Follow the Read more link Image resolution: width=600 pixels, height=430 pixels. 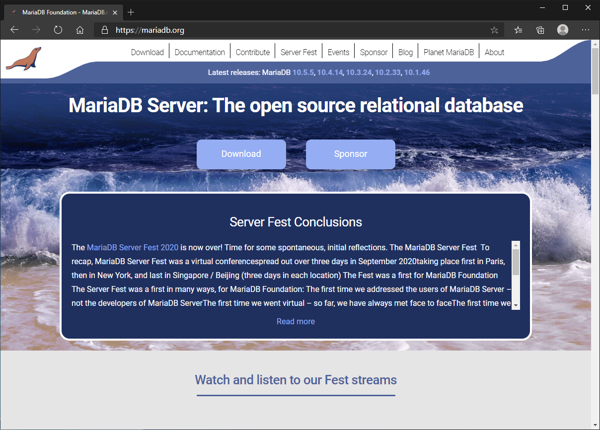[x=295, y=321]
